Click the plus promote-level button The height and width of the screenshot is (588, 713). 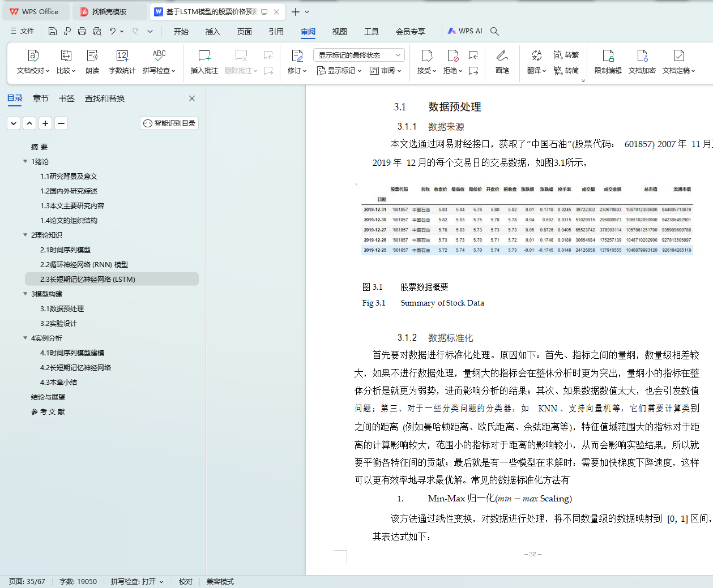[x=45, y=123]
